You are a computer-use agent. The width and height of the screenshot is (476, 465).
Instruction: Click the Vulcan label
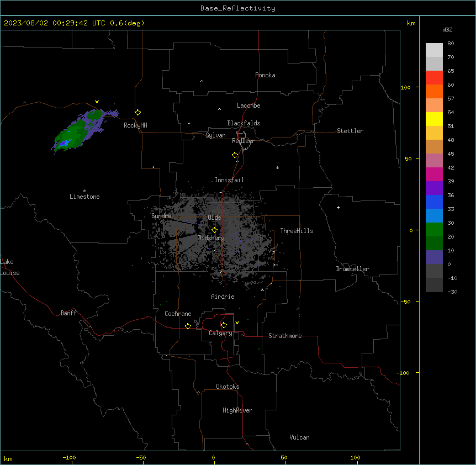(299, 437)
